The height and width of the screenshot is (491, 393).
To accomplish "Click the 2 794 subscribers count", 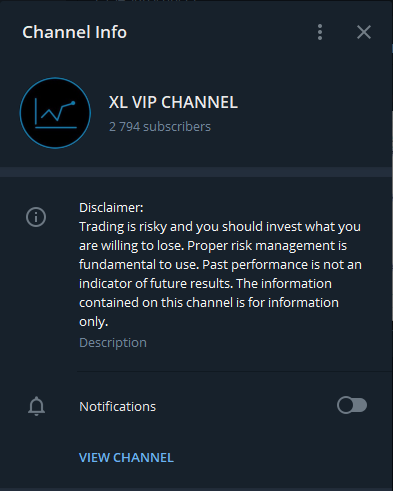I will tap(160, 127).
